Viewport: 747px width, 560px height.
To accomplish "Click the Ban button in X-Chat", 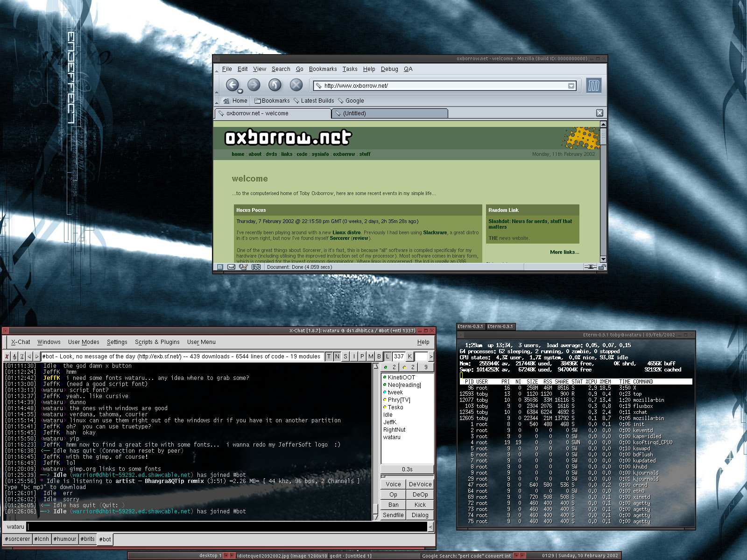I will click(394, 505).
